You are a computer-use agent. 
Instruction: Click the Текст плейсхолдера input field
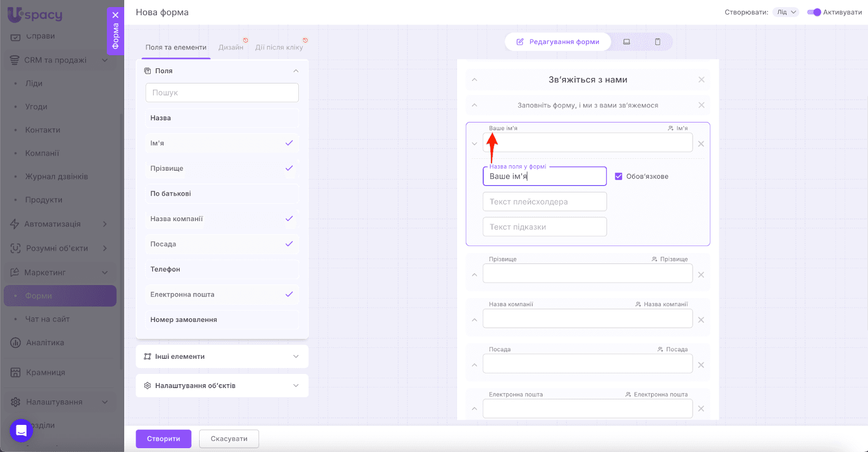(x=545, y=202)
